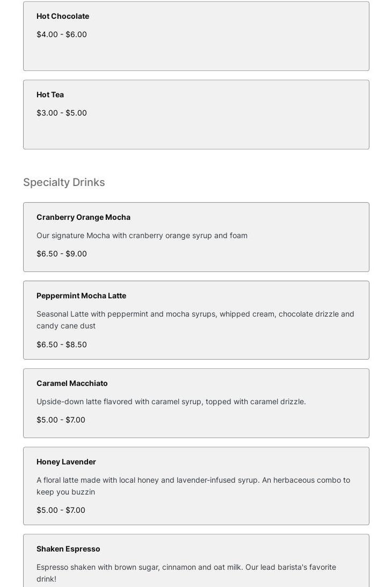Pick the Shaken Espresso item title
Screen dimensions: 392x587
68,549
